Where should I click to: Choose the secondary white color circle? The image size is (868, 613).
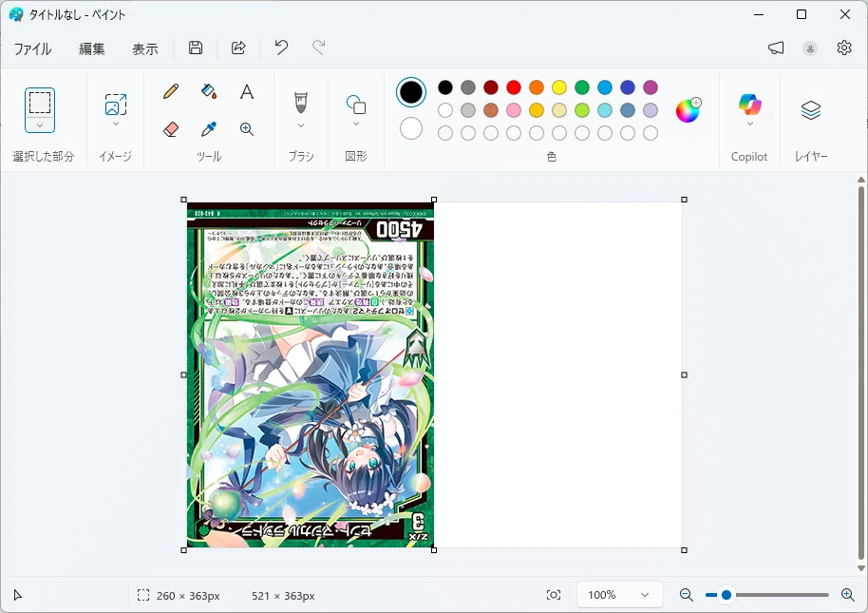click(x=411, y=128)
